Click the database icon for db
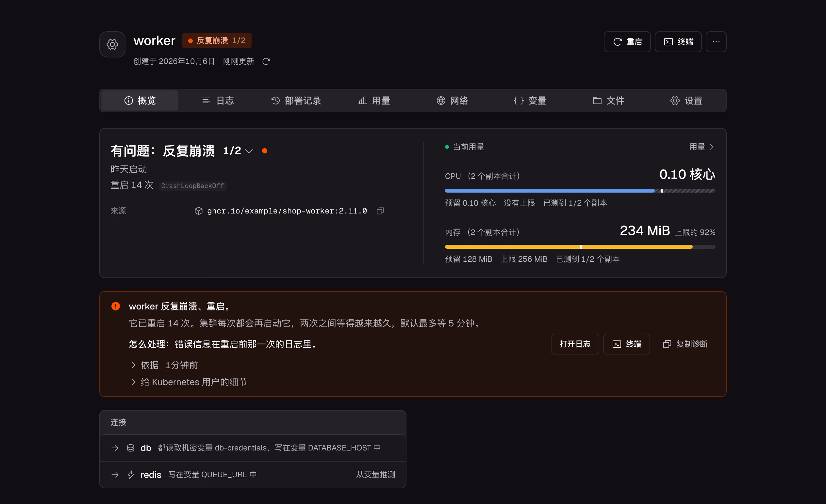The height and width of the screenshot is (504, 826). 131,448
